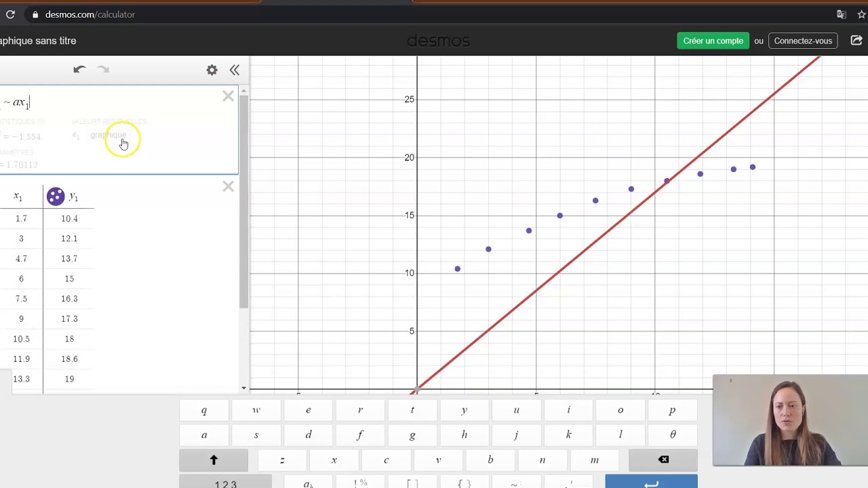868x488 pixels.
Task: Tap letter u key
Action: point(517,410)
